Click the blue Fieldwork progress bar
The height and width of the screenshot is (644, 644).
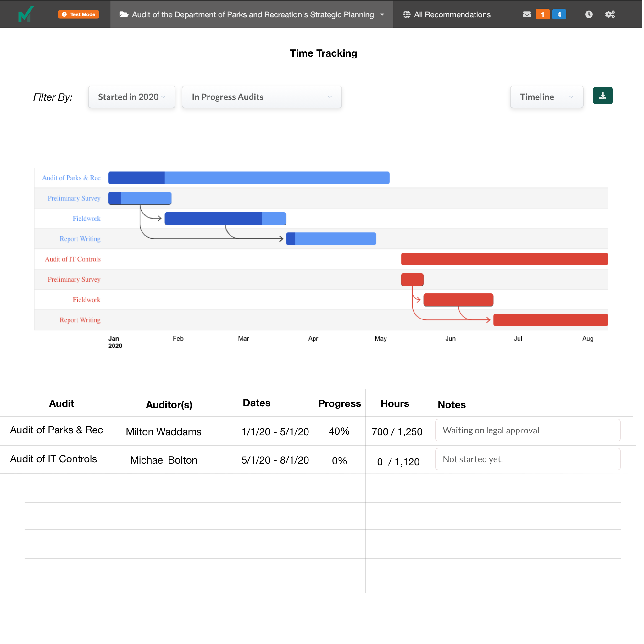pyautogui.click(x=225, y=219)
